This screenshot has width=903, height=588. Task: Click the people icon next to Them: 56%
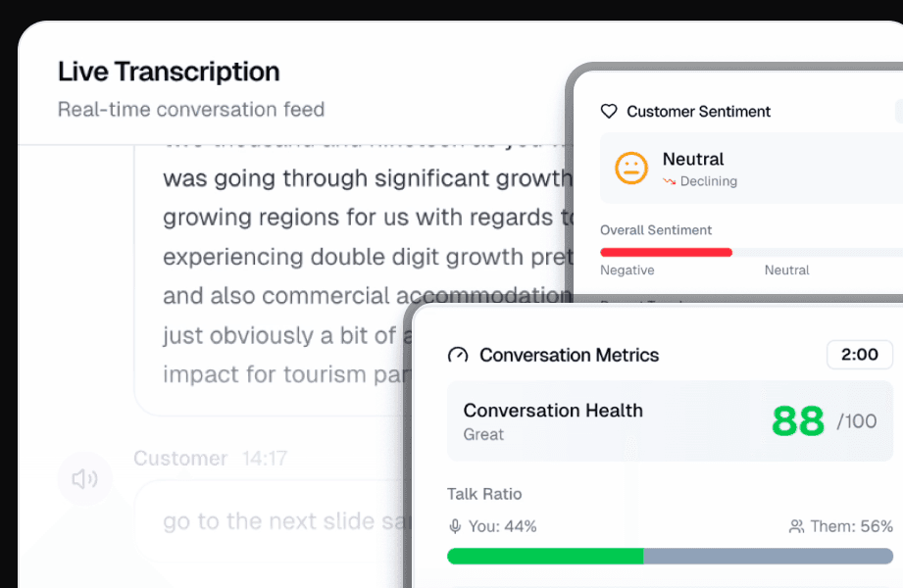click(x=796, y=526)
